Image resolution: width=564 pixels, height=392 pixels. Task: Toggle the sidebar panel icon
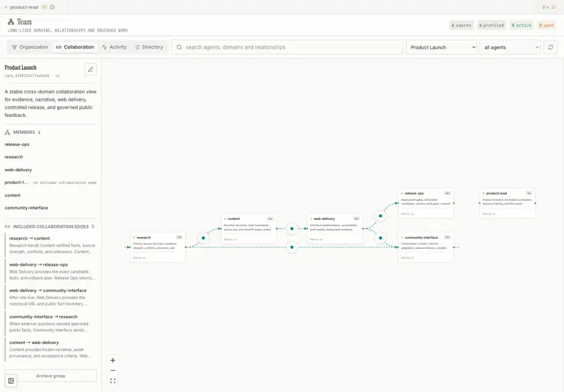(x=11, y=381)
